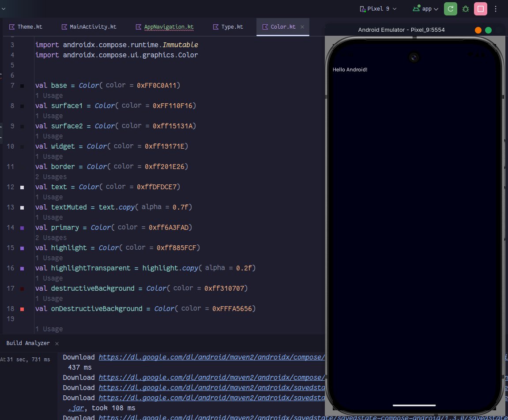Switch to the MainActivity.kt tab

(x=89, y=27)
